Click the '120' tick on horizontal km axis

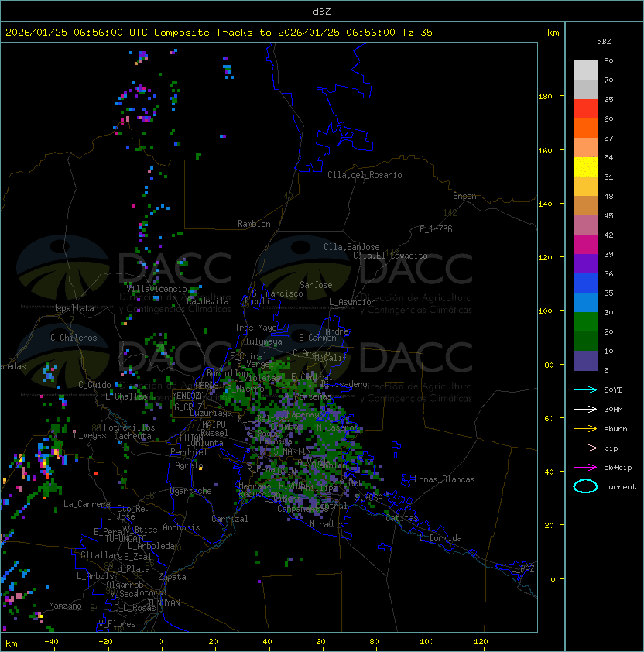[x=481, y=642]
